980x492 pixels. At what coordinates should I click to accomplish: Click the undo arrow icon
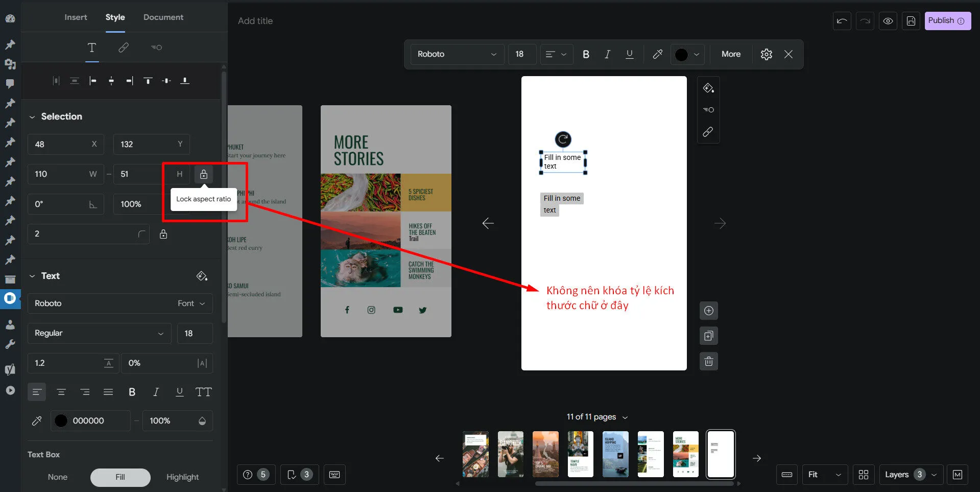(842, 21)
